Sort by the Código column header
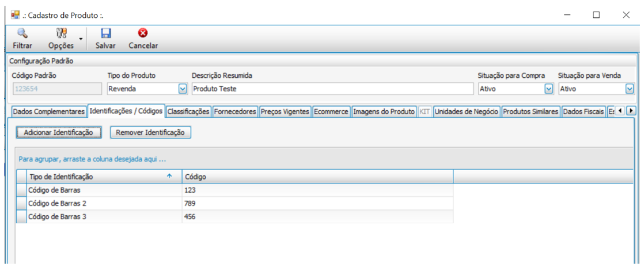The image size is (644, 270). pos(317,177)
